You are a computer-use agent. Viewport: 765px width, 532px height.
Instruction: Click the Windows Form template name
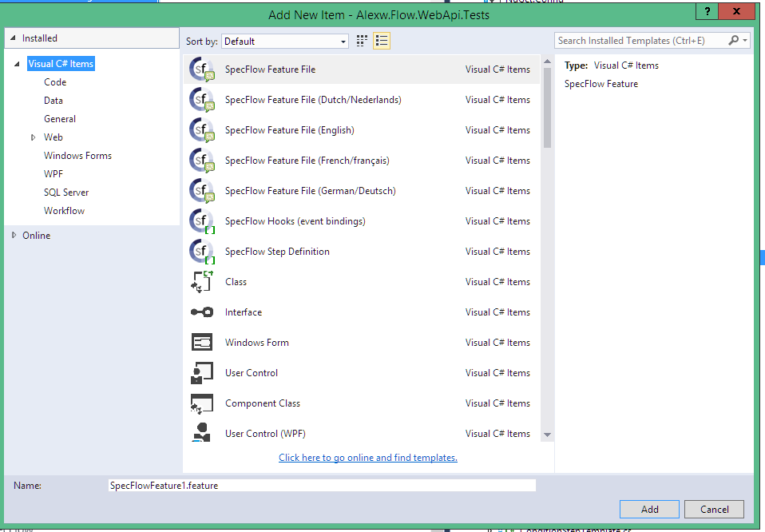[x=256, y=343]
